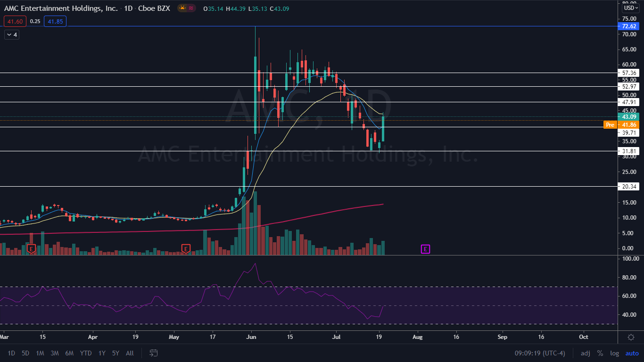Click the C43.09 close value
This screenshot has width=644, height=362.
tap(279, 8)
